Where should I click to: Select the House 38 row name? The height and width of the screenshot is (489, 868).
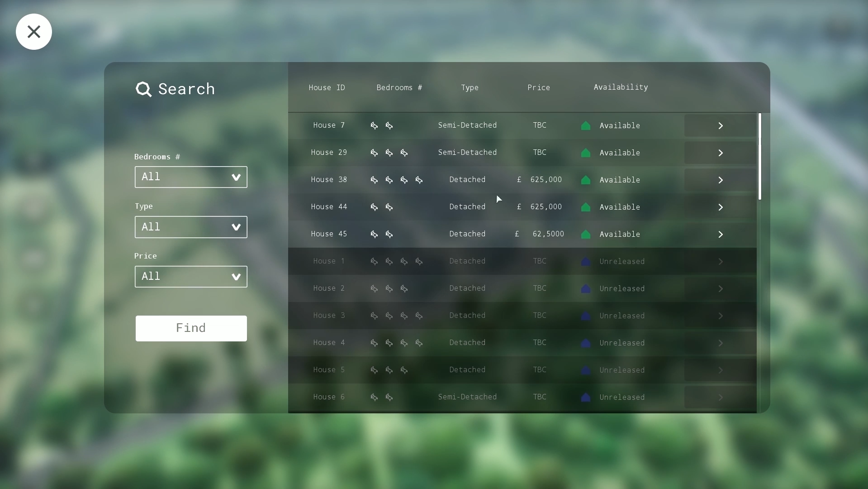(329, 180)
